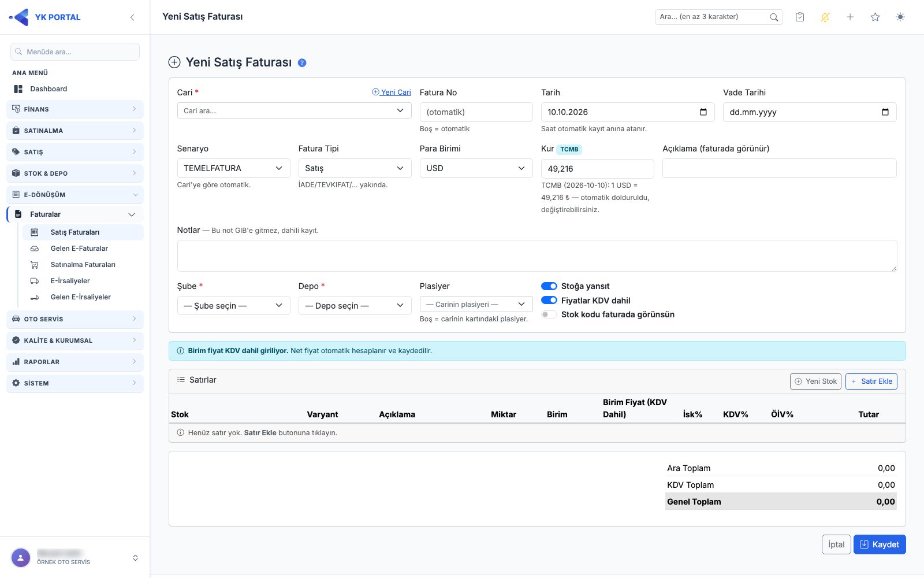Click the user avatar icon at bottom
Viewport: 924px width, 578px height.
21,558
